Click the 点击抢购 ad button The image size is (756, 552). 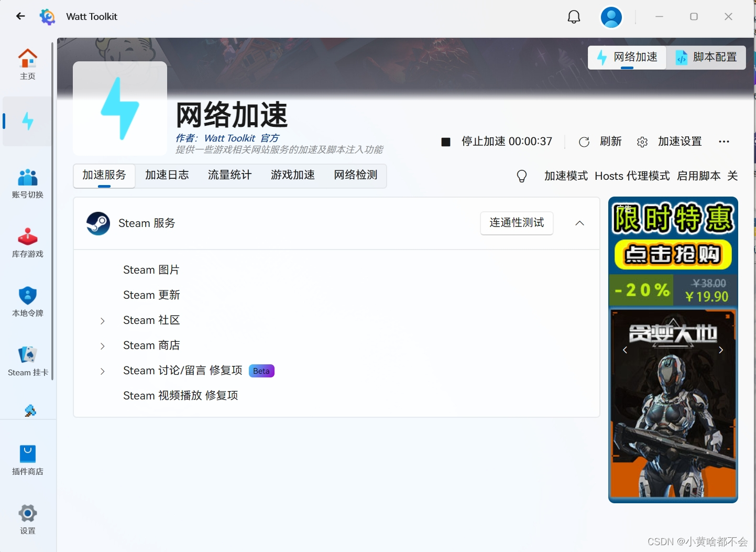point(673,255)
